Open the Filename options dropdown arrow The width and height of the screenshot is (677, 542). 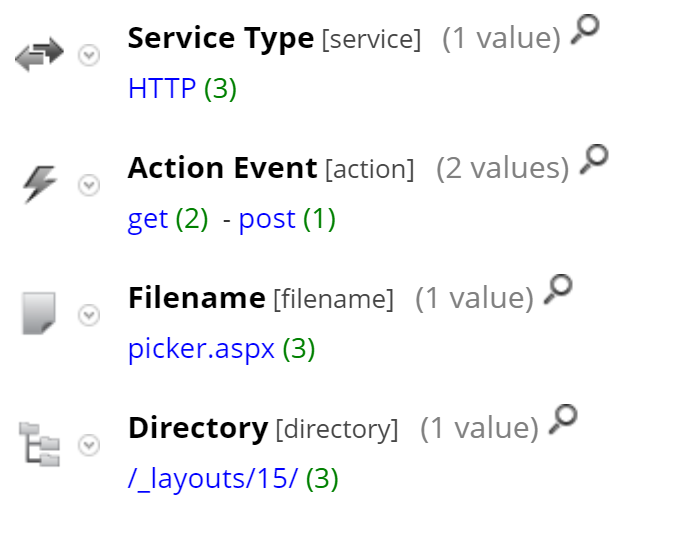89,315
